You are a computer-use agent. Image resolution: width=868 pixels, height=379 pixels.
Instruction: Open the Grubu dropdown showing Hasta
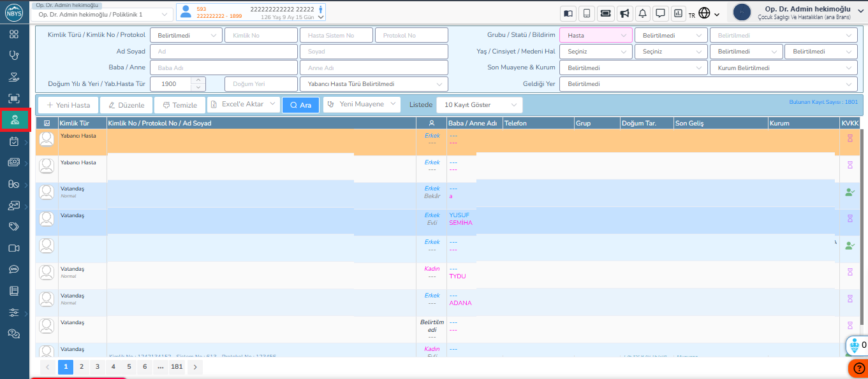(596, 36)
